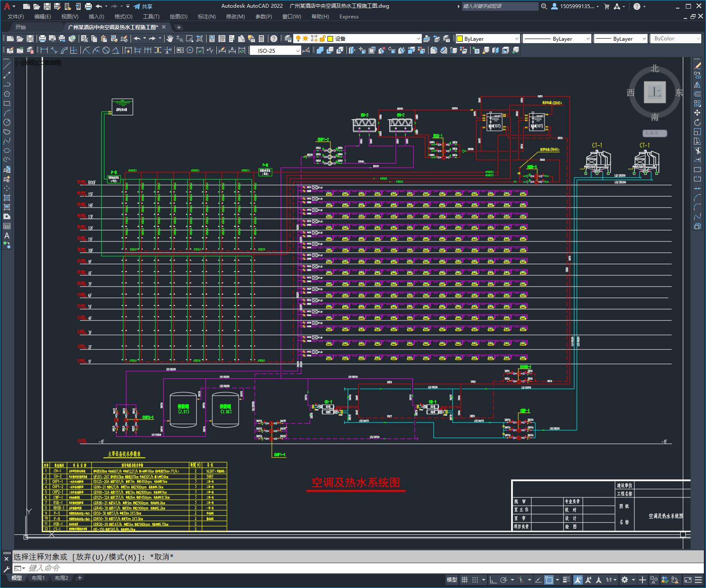
Task: Click the Customization hamburger icon in status bar
Action: click(x=699, y=580)
